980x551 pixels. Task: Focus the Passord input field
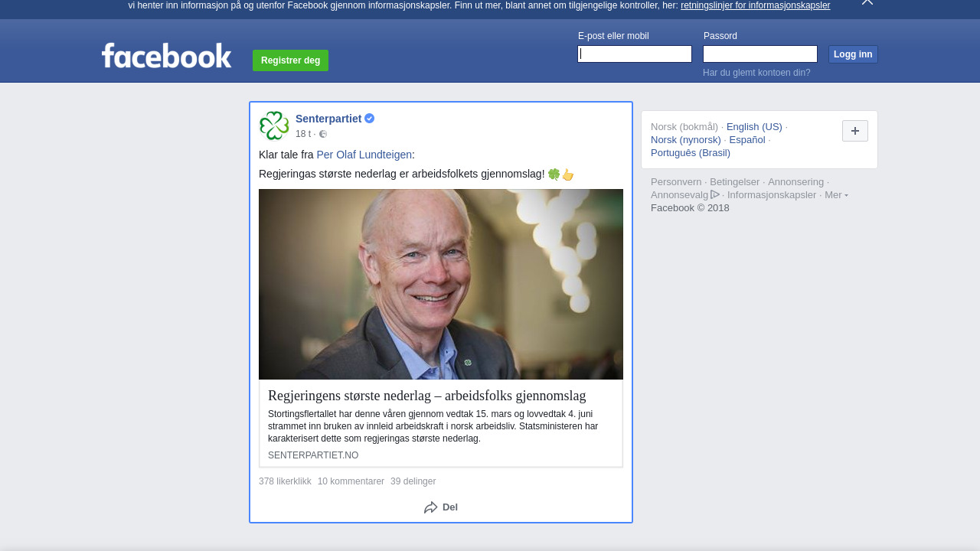[760, 54]
